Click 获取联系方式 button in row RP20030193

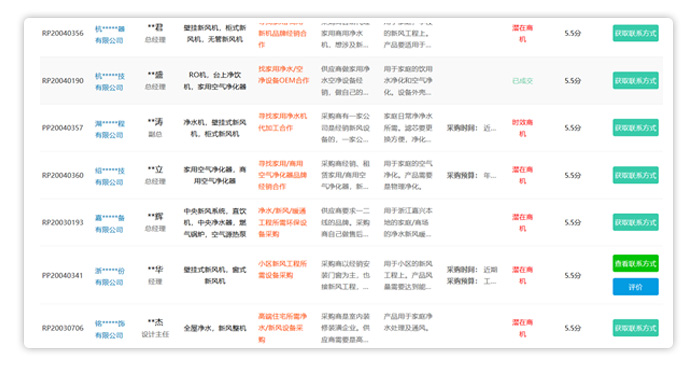click(x=635, y=222)
